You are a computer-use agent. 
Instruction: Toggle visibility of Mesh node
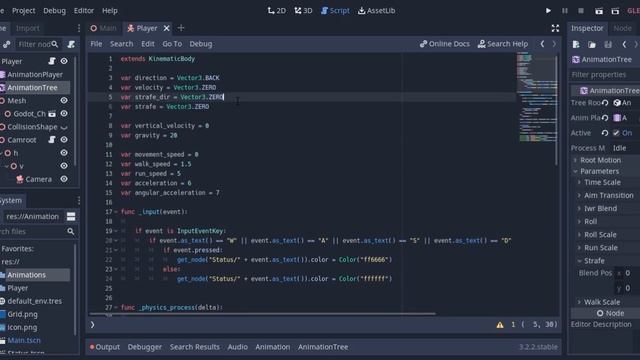(x=64, y=100)
